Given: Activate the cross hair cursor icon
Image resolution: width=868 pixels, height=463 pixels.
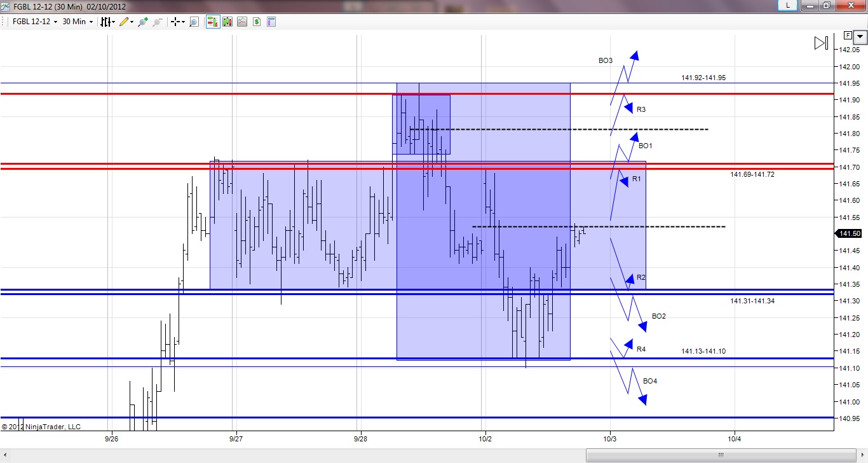Looking at the screenshot, I should (175, 22).
